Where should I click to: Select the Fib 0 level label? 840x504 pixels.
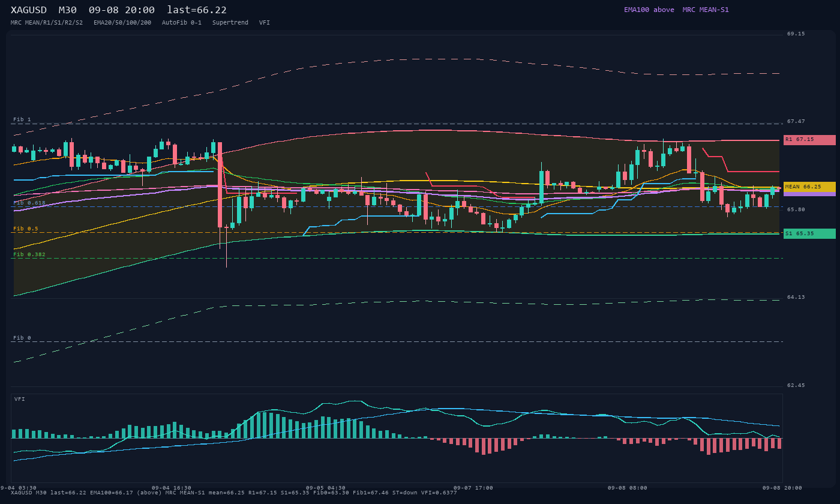pyautogui.click(x=22, y=338)
